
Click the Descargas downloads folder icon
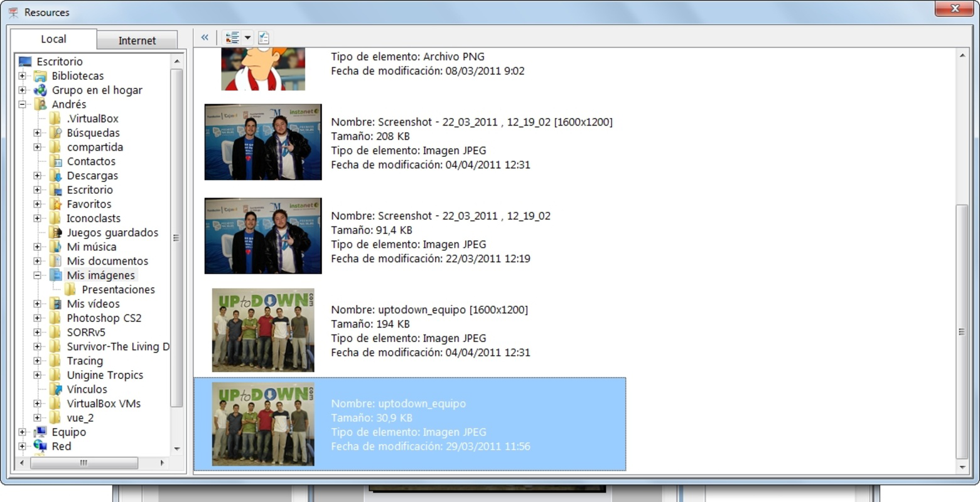(55, 176)
